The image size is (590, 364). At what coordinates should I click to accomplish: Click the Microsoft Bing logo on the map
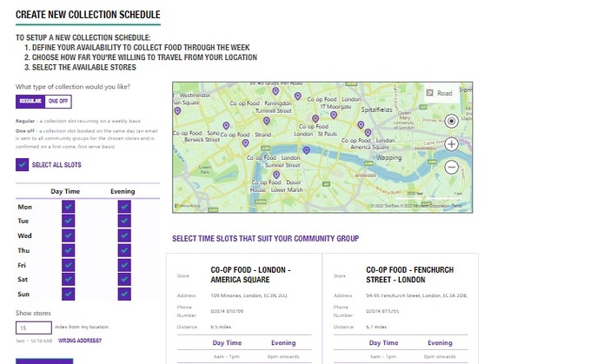[x=188, y=206]
